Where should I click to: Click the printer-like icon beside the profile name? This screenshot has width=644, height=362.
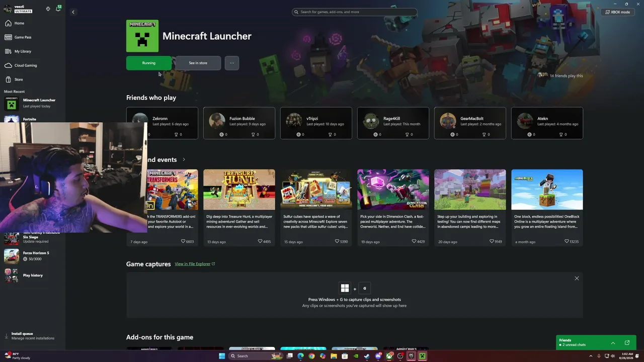click(48, 9)
